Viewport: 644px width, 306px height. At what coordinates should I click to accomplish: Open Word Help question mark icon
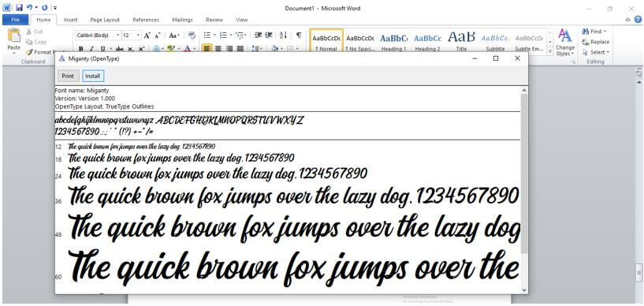point(638,19)
